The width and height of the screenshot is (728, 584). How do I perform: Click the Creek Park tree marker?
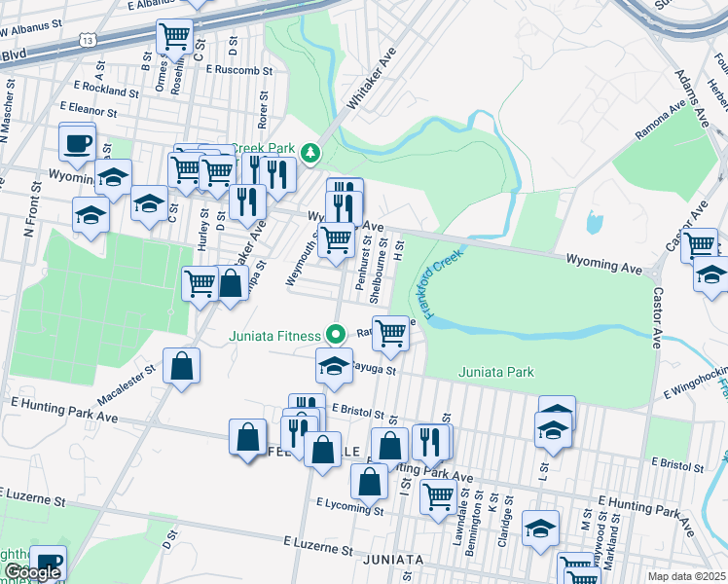click(310, 154)
